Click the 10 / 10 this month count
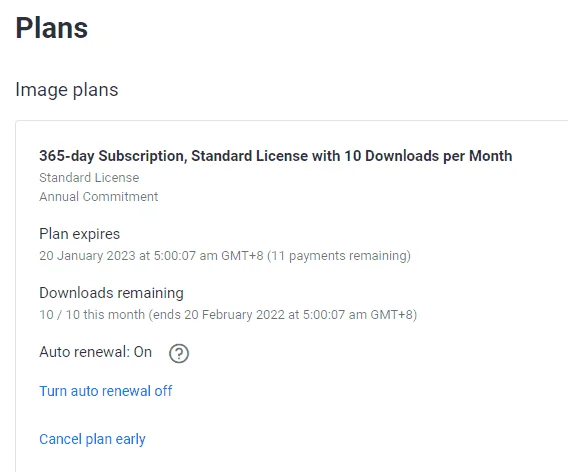Screen dimensions: 568x472 pyautogui.click(x=92, y=314)
